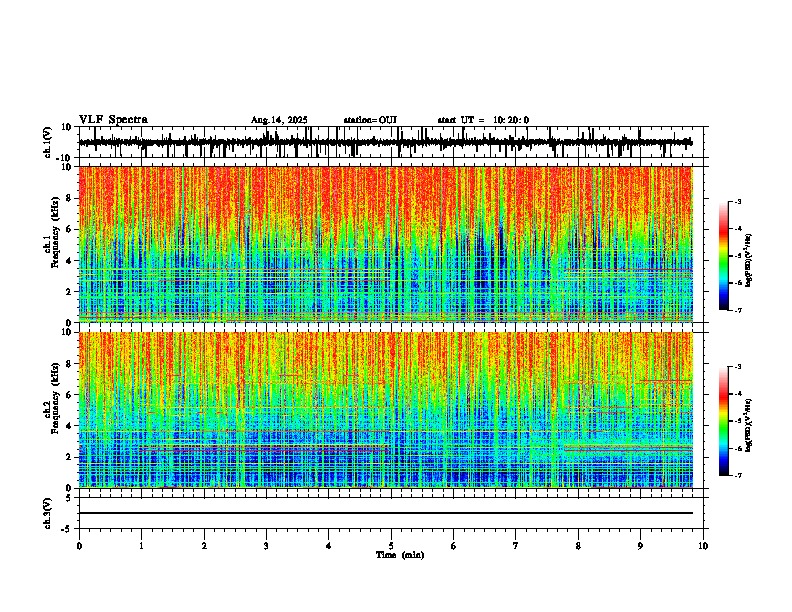Click inside the ch.2 spectrogram panel
The image size is (792, 612).
tap(385, 410)
